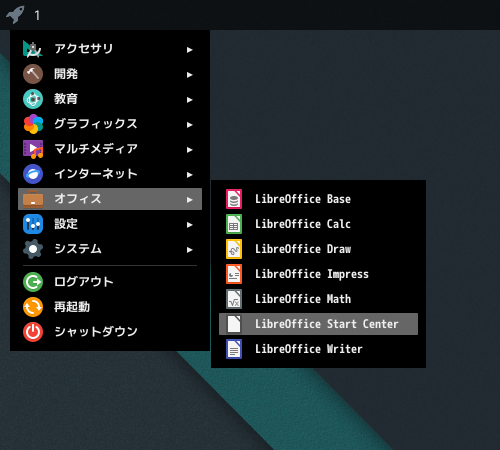Select the オフィス menu label

click(x=78, y=199)
